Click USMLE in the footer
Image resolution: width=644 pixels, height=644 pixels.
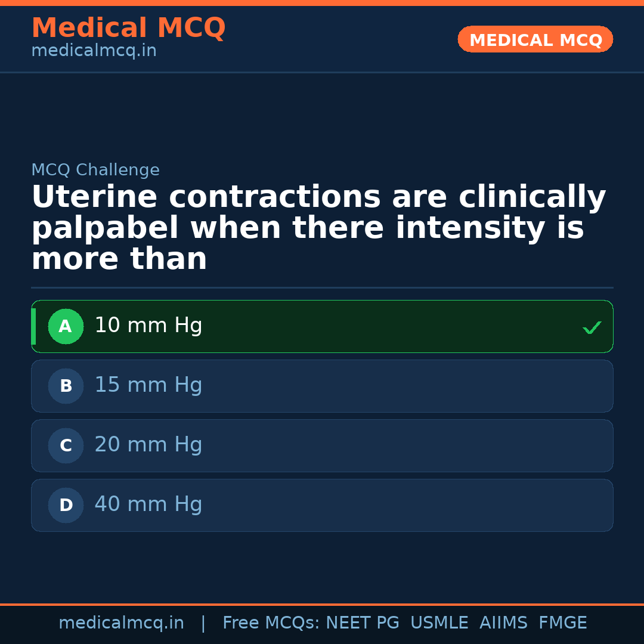(439, 623)
